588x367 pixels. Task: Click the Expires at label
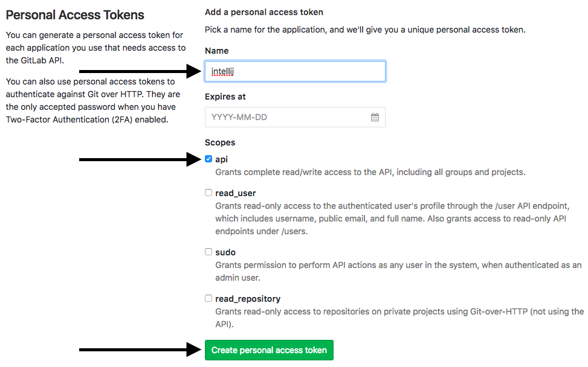(x=225, y=97)
